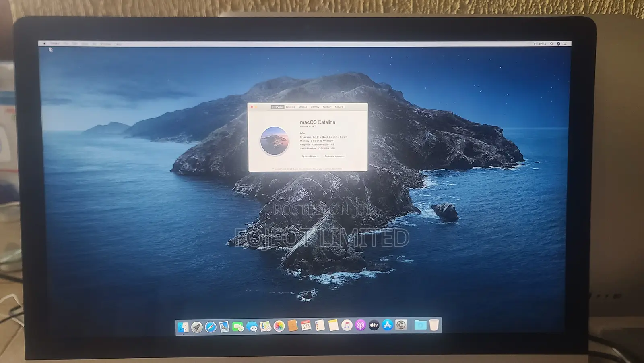Open Contacts book icon in Dock
The image size is (644, 363).
[x=293, y=326]
